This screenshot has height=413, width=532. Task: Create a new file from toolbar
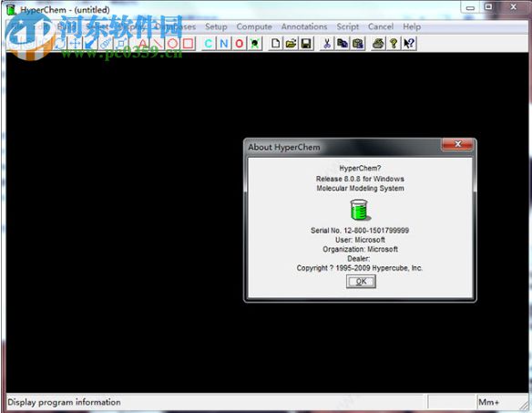coord(275,44)
